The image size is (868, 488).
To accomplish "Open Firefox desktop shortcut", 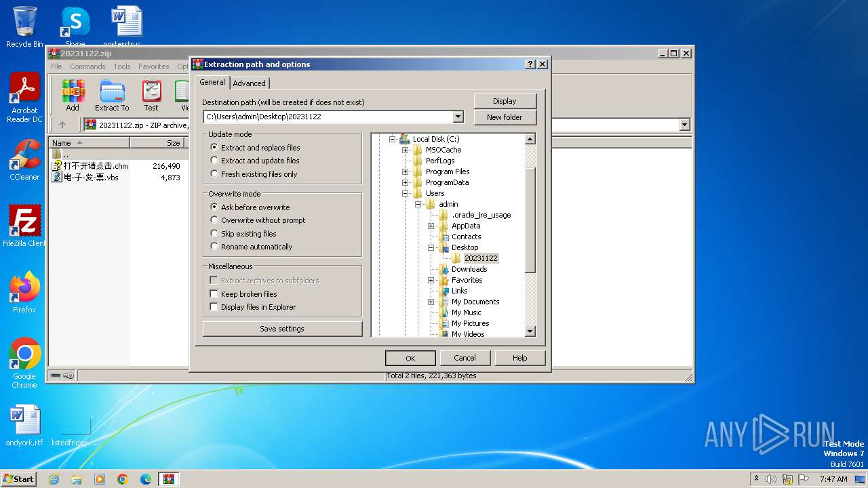I will pyautogui.click(x=24, y=292).
